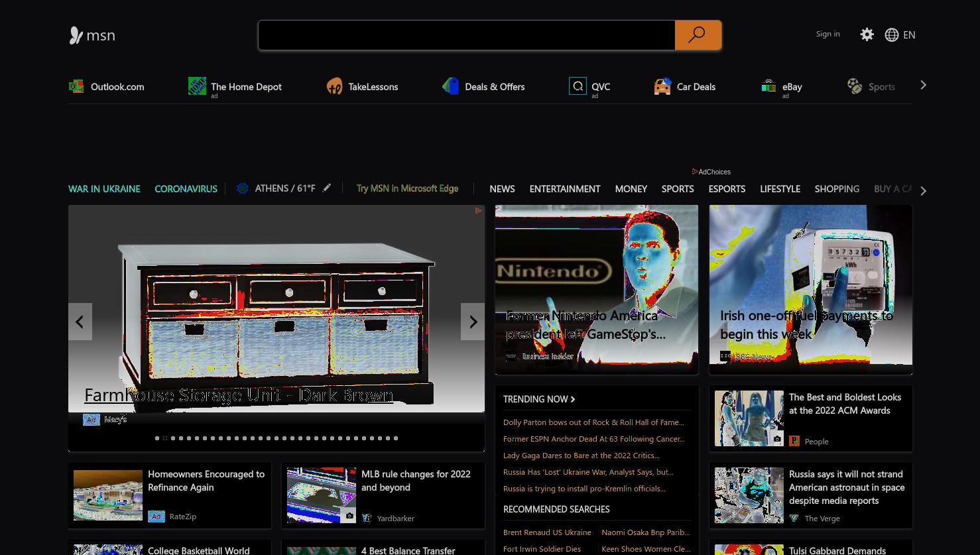The image size is (980, 555).
Task: Open EN language selector
Action: point(909,34)
